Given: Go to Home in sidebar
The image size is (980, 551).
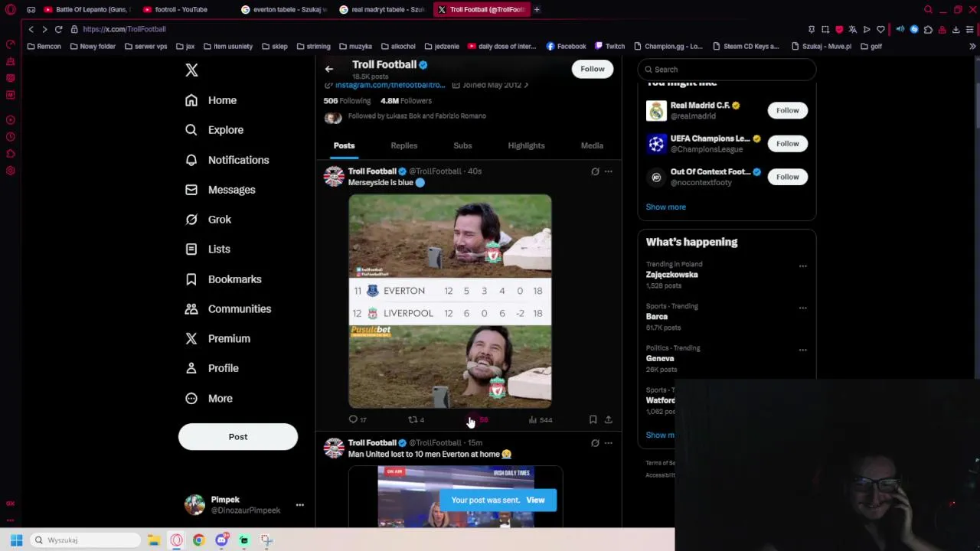Looking at the screenshot, I should (x=211, y=100).
